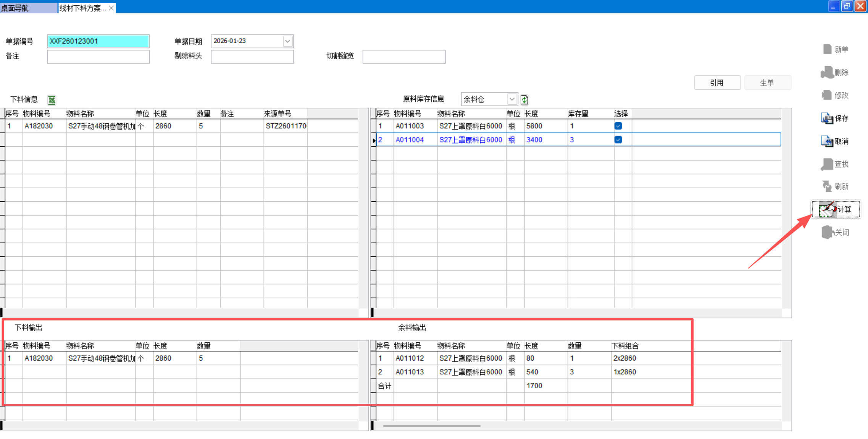Click the refresh icon next to 余料仓 dropdown
Image resolution: width=868 pixels, height=439 pixels.
pyautogui.click(x=524, y=100)
